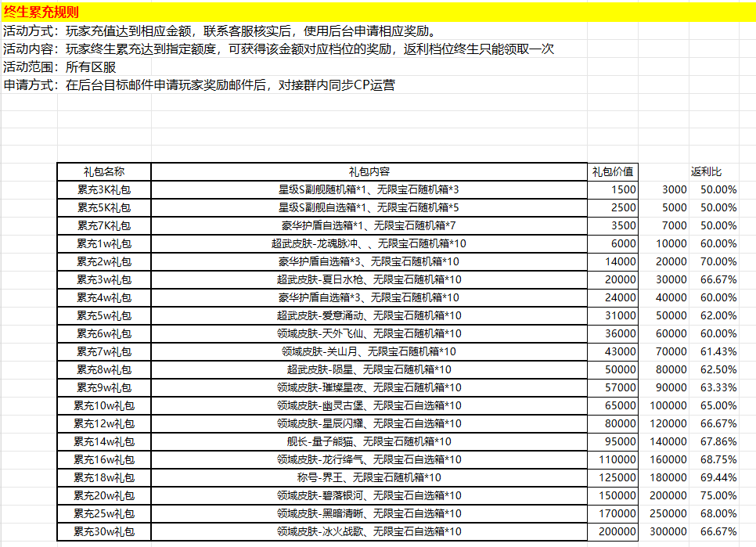Image resolution: width=756 pixels, height=547 pixels.
Task: Click the 礼包内容 column header
Action: pos(369,171)
